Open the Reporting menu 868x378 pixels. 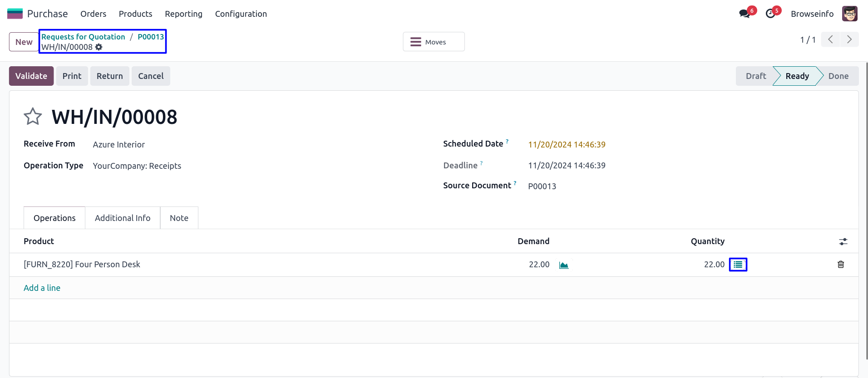coord(183,14)
